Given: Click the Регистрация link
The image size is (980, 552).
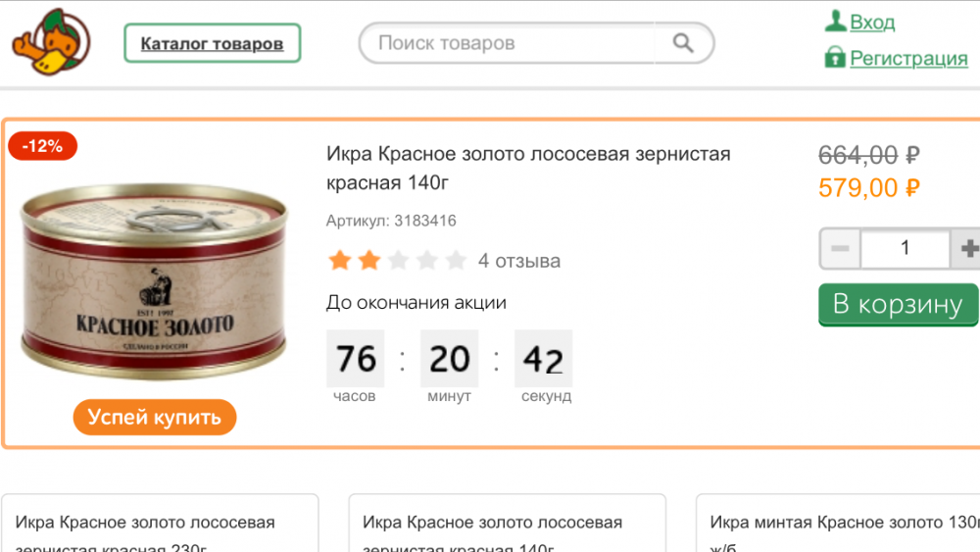Looking at the screenshot, I should point(908,58).
